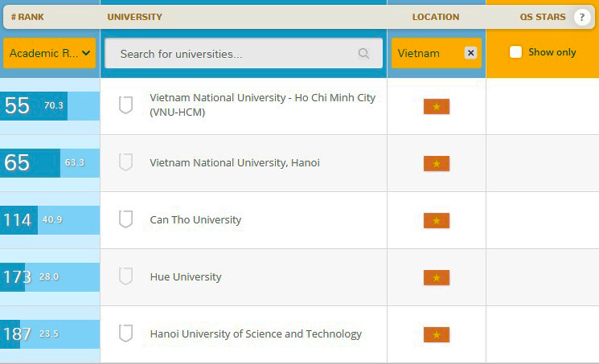Click the Vietnam flag in Hue University row

pyautogui.click(x=436, y=277)
